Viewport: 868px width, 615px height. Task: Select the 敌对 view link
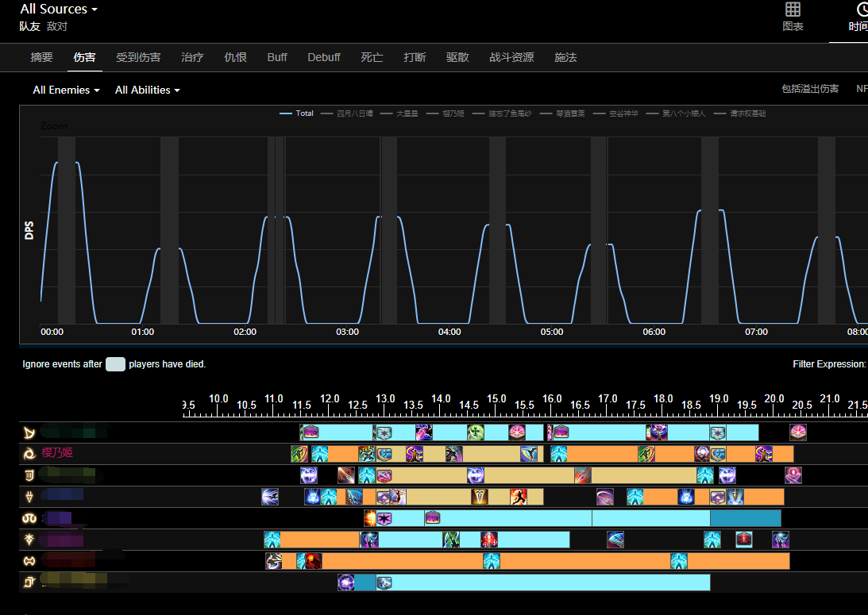click(57, 26)
